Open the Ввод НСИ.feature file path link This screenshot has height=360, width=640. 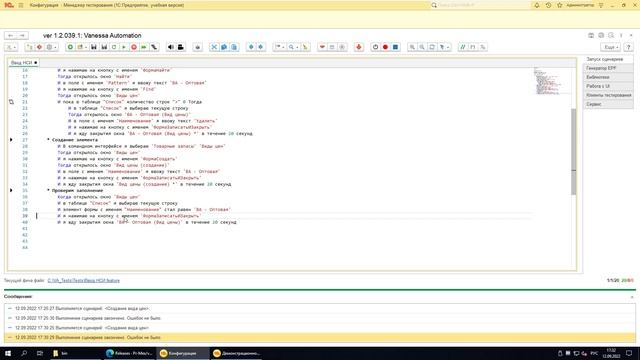tap(84, 281)
